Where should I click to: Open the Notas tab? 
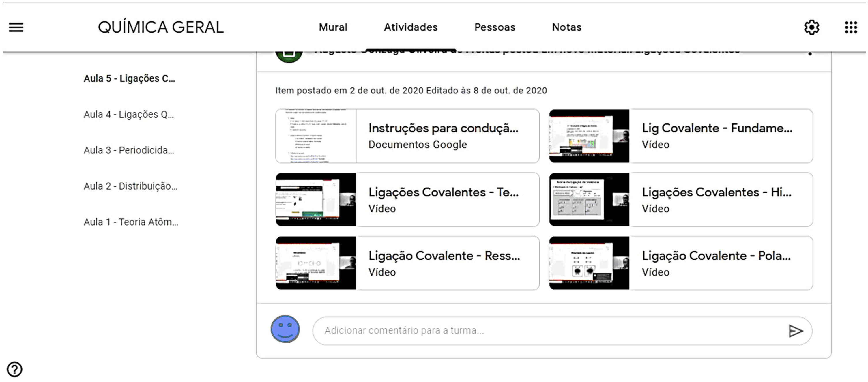click(566, 27)
